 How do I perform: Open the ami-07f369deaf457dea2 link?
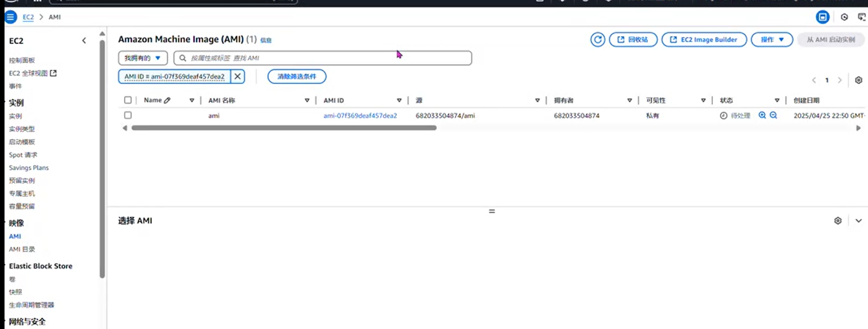click(x=360, y=116)
